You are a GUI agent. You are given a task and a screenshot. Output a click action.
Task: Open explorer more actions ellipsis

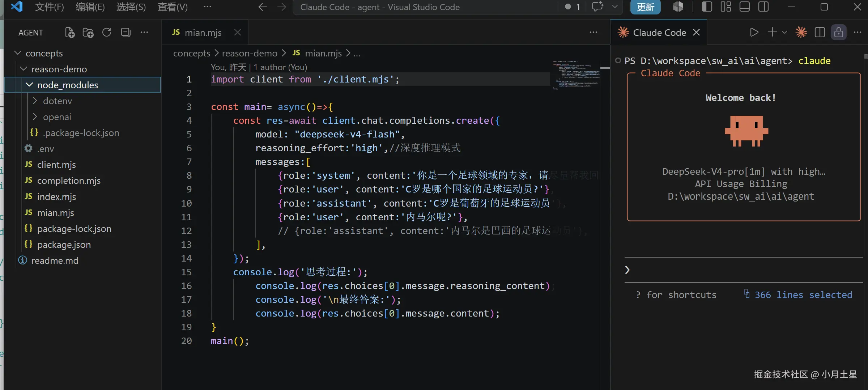coord(144,32)
